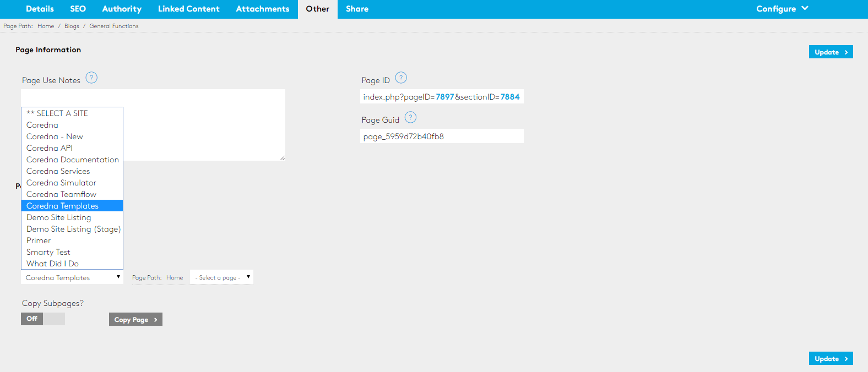Select 'Demo Site Listing' option
The height and width of the screenshot is (372, 868).
72,217
